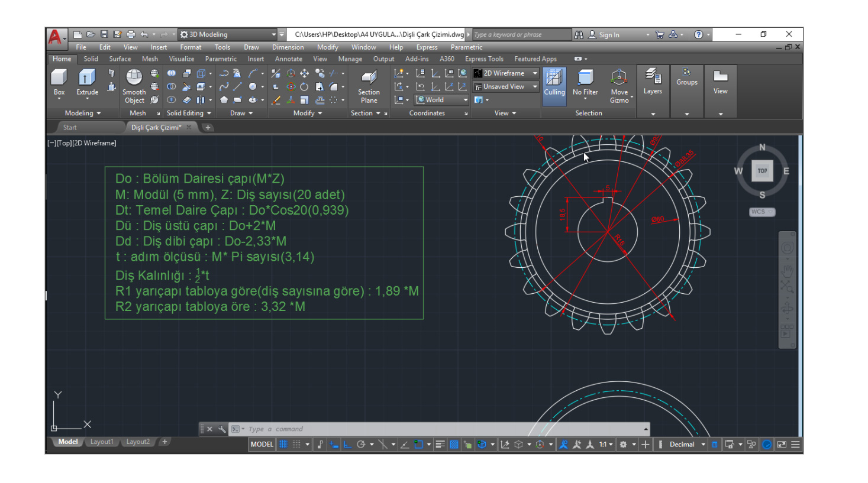Click the Groups panel icon
The image size is (868, 483).
(686, 77)
